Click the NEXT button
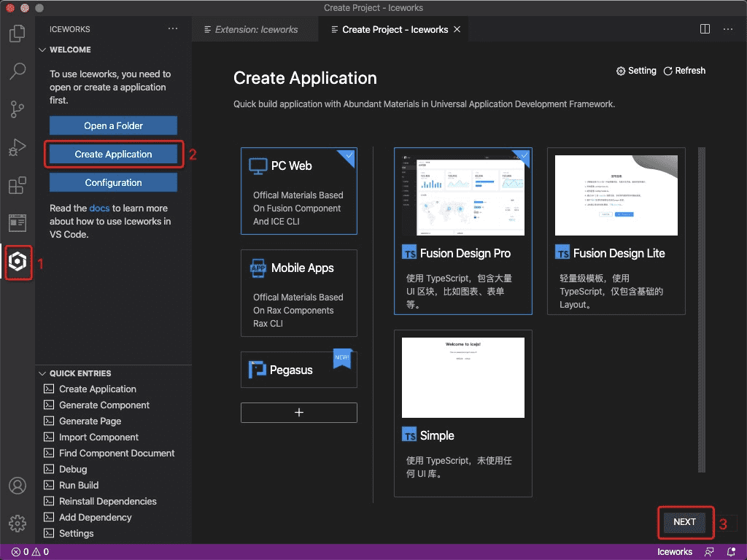This screenshot has height=560, width=747. 684,522
